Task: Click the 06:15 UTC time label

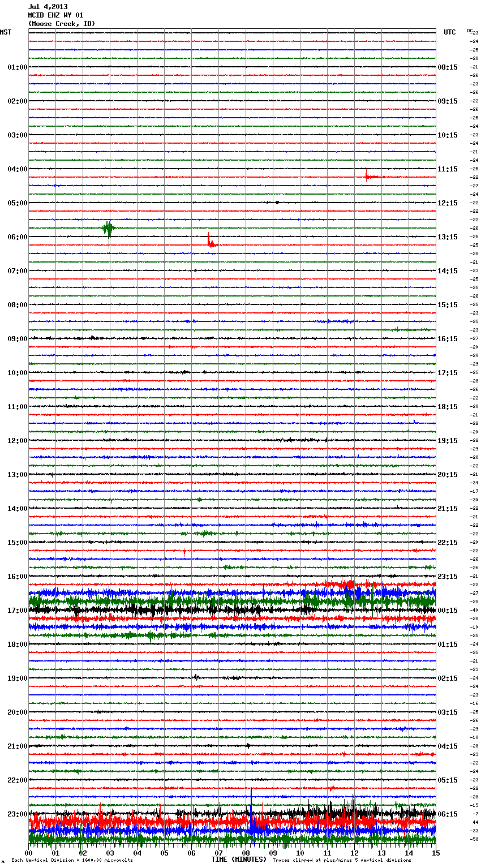Action: 448,814
